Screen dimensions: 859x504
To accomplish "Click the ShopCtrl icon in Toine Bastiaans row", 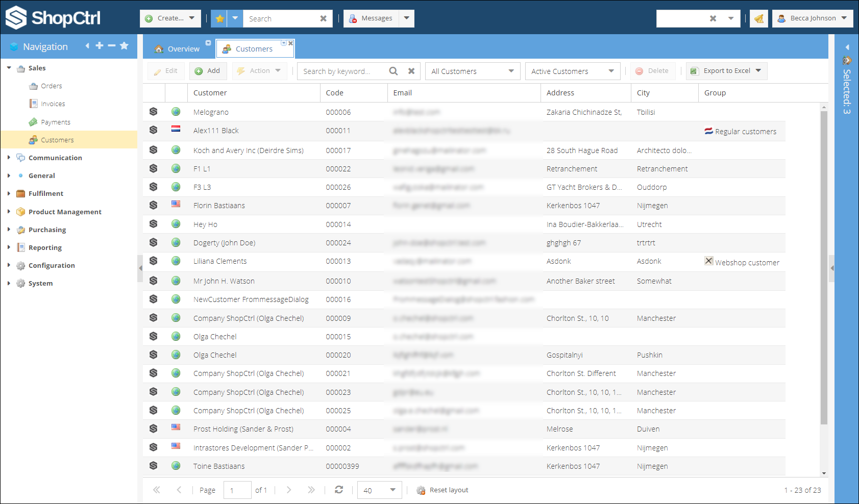I will tap(154, 465).
